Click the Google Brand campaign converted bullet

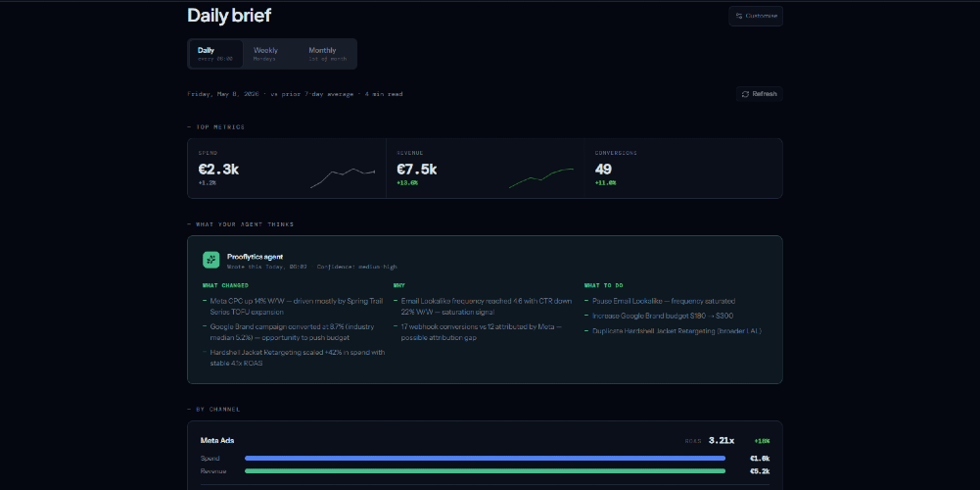[x=293, y=332]
